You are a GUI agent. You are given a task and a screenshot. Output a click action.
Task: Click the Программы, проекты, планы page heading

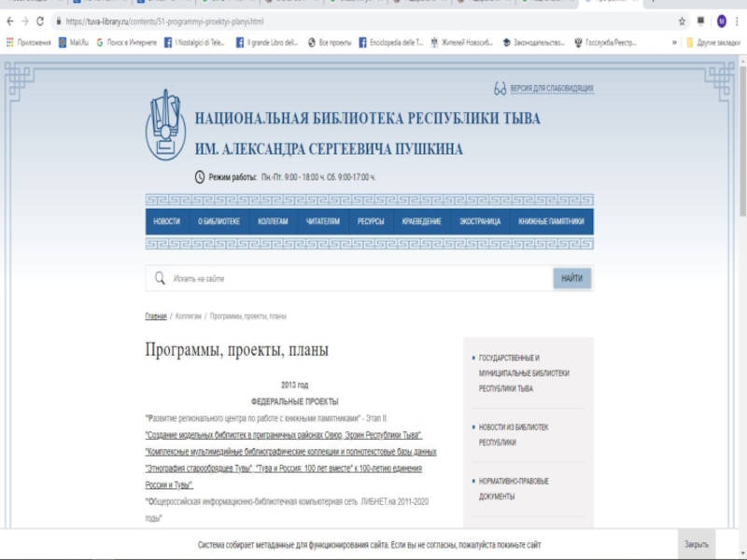[x=237, y=350]
